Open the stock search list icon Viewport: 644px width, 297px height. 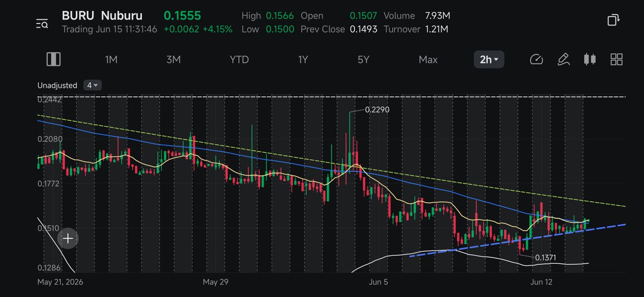click(x=42, y=23)
